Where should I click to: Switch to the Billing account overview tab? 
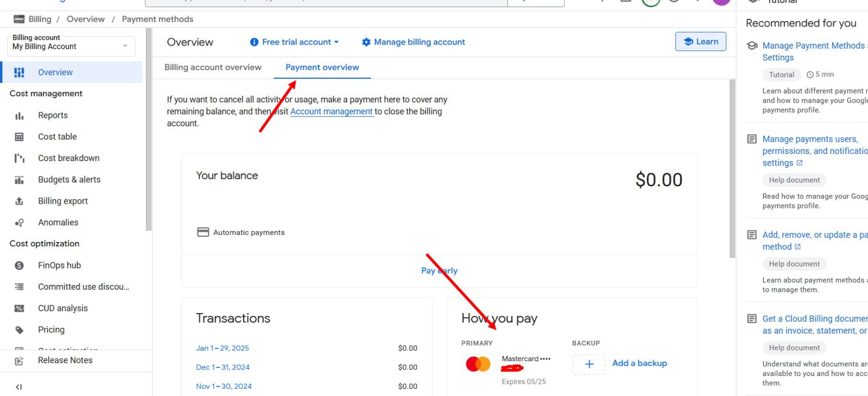(x=213, y=68)
